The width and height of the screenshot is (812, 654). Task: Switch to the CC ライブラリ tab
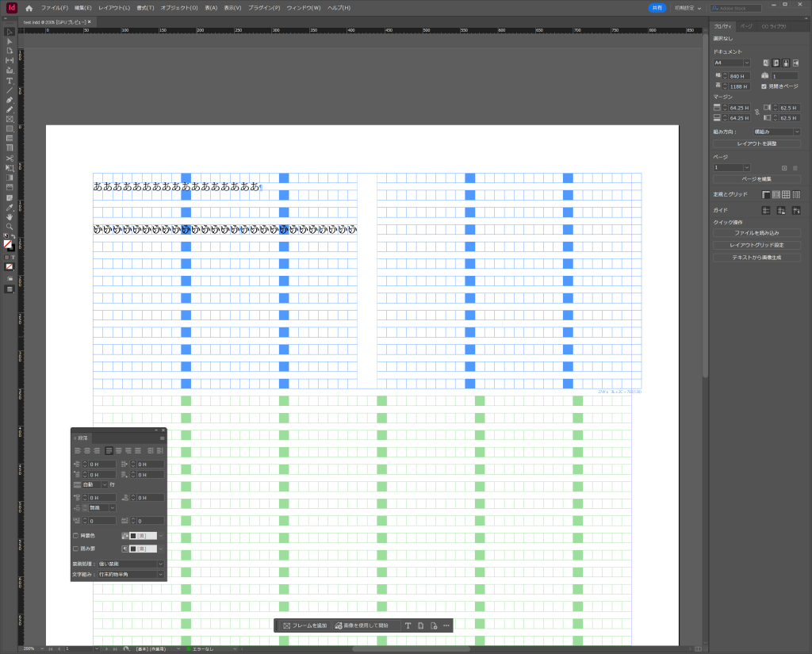pyautogui.click(x=775, y=26)
